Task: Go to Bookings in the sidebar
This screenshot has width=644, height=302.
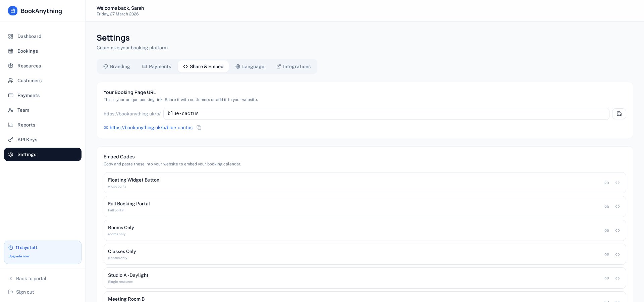Action: click(43, 51)
